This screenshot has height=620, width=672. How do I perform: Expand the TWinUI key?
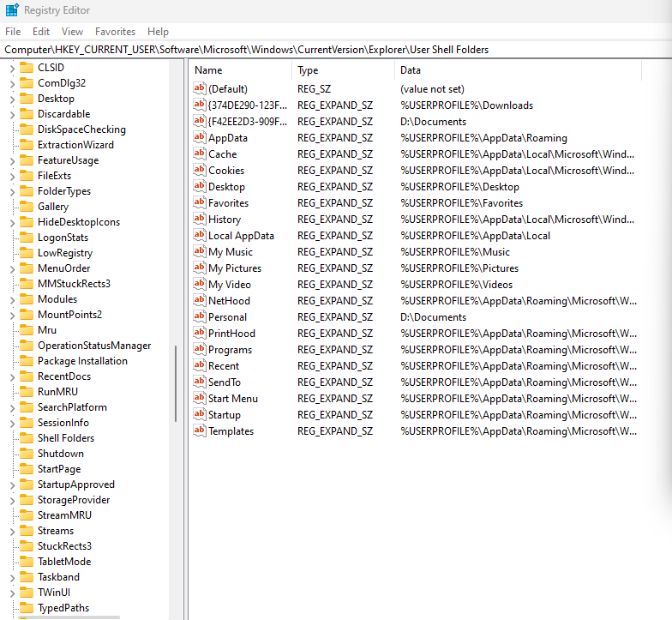pyautogui.click(x=12, y=593)
